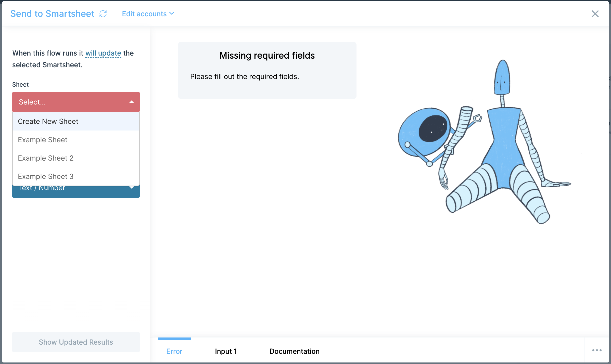The image size is (611, 364).
Task: Click the refresh icon next to Send to Smartsheet
Action: coord(103,14)
